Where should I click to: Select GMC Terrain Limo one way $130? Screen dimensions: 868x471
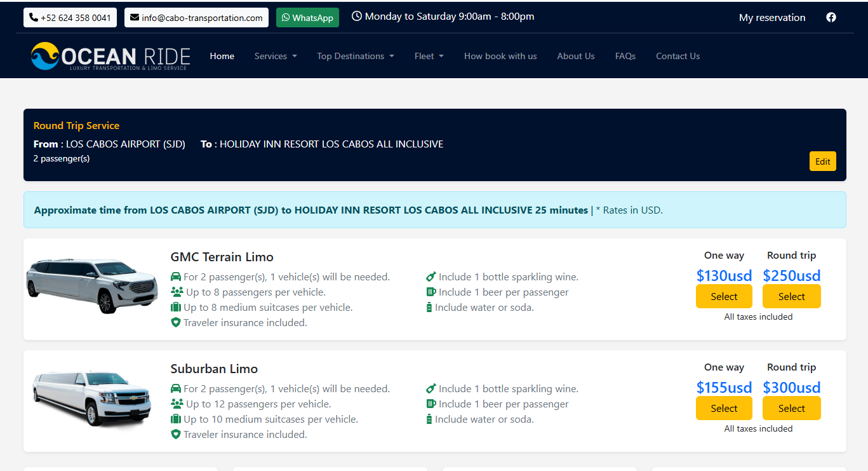click(724, 297)
